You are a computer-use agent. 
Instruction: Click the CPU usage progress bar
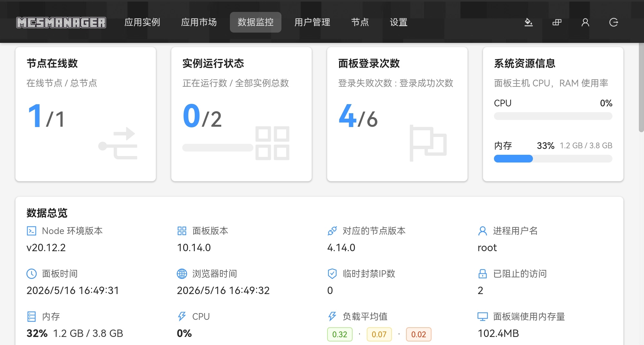pos(553,116)
